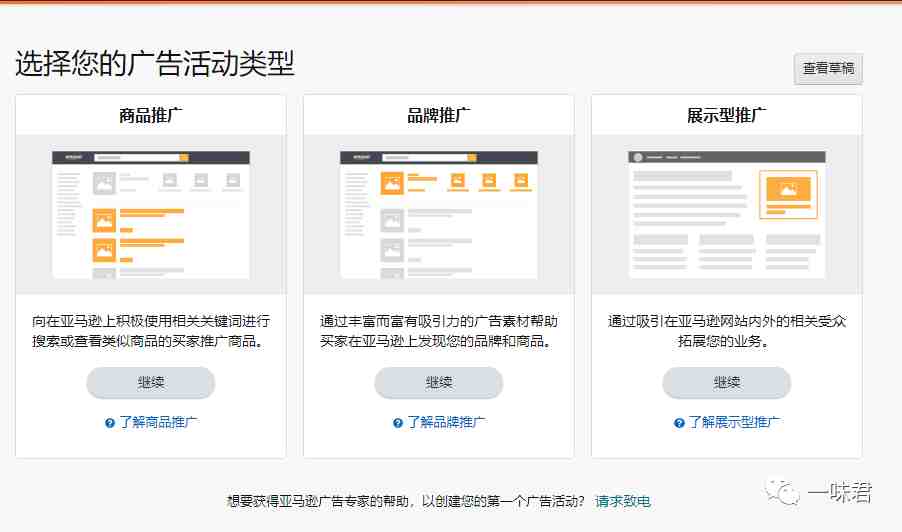Click the question icon beside 了解品牌推广
The image size is (902, 532).
tap(398, 423)
